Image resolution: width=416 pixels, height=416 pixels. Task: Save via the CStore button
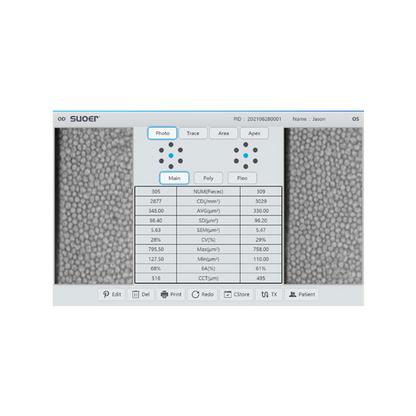(x=237, y=294)
